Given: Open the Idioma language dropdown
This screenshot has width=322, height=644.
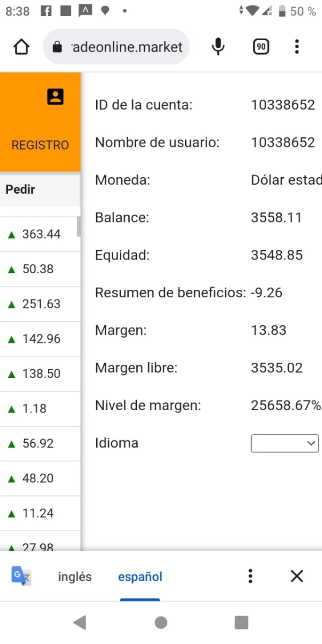Looking at the screenshot, I should (284, 443).
